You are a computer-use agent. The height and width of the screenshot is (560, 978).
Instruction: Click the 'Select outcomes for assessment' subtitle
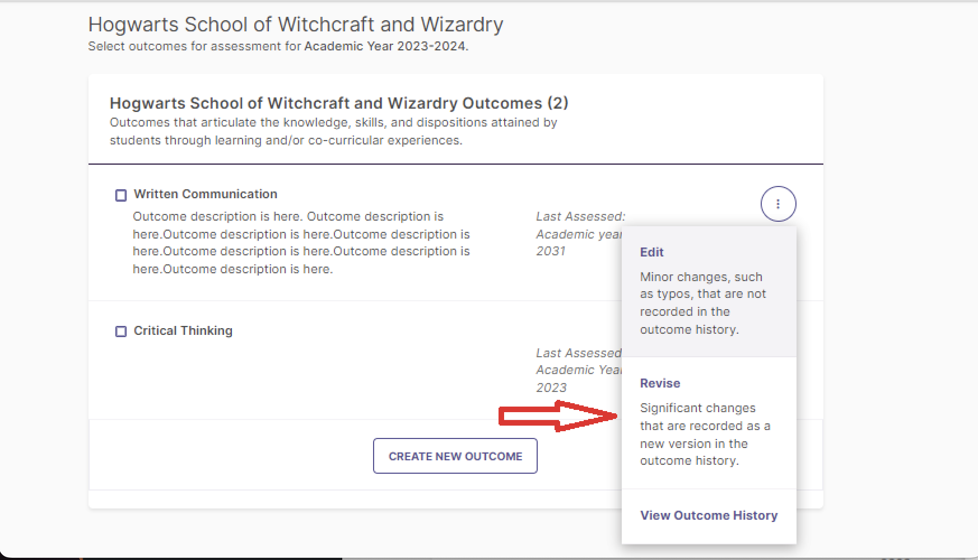point(278,46)
